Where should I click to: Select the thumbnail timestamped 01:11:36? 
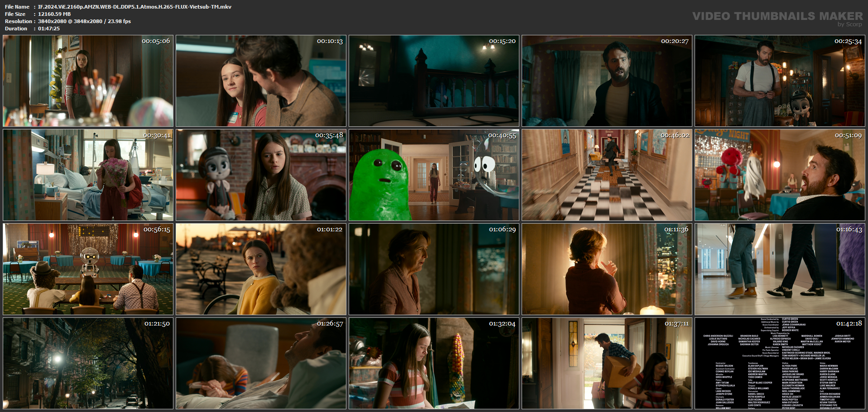click(607, 269)
